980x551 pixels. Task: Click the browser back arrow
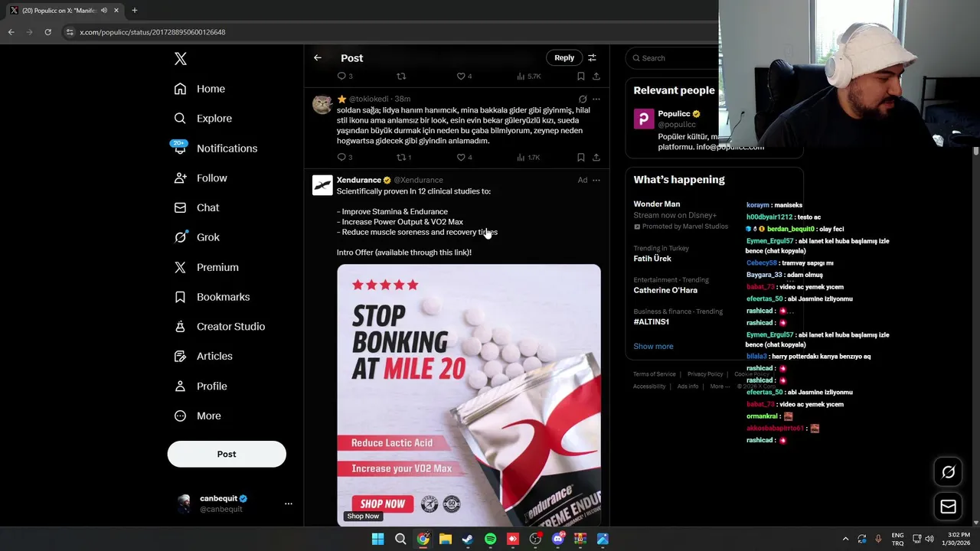pyautogui.click(x=11, y=32)
